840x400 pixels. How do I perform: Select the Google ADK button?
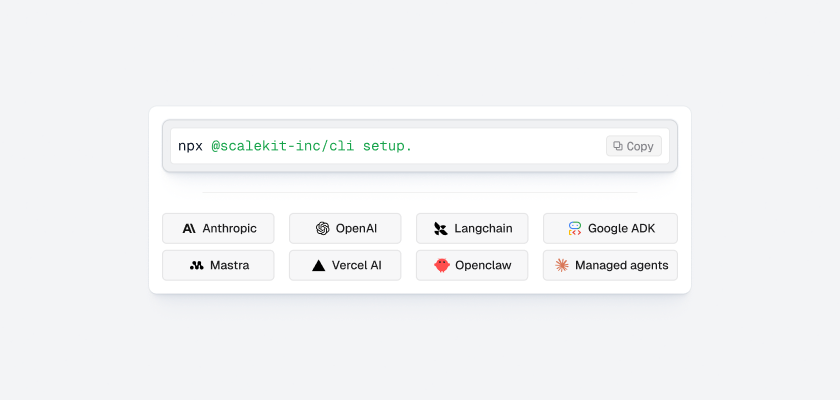pyautogui.click(x=610, y=229)
